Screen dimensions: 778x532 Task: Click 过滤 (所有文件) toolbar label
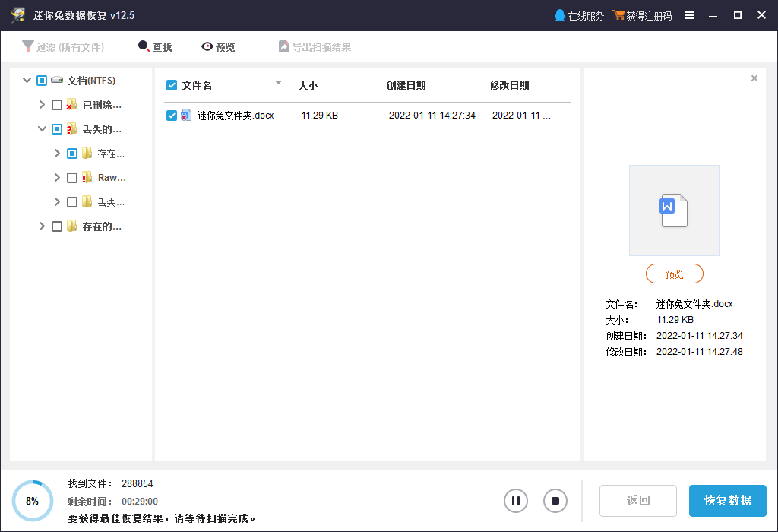click(71, 47)
